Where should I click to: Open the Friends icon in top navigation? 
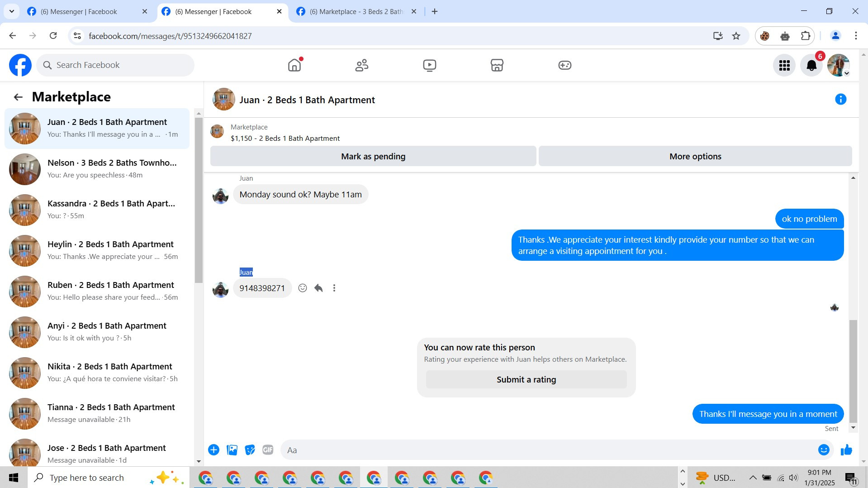(362, 65)
